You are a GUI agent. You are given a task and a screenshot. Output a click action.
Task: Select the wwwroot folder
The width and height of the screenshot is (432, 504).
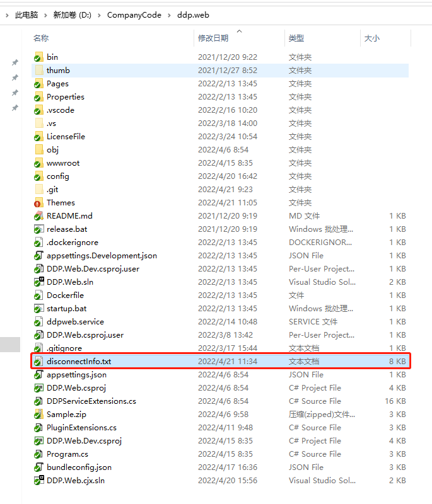[x=63, y=163]
